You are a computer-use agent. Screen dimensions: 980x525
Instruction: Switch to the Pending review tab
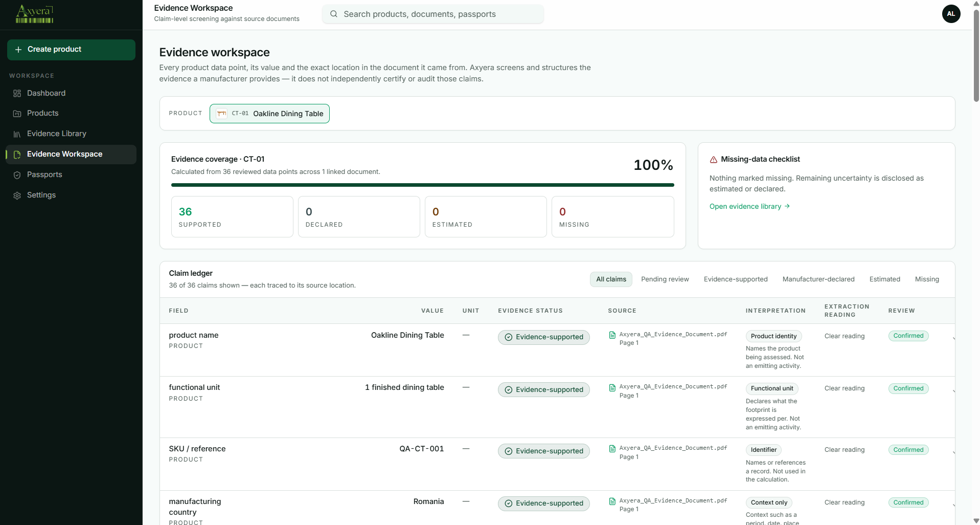tap(665, 279)
